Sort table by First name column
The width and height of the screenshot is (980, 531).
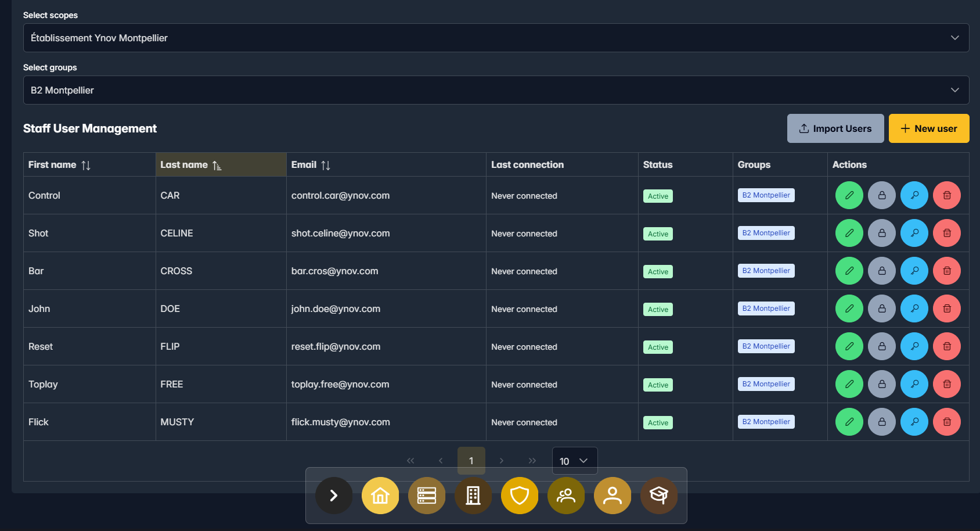click(x=86, y=165)
